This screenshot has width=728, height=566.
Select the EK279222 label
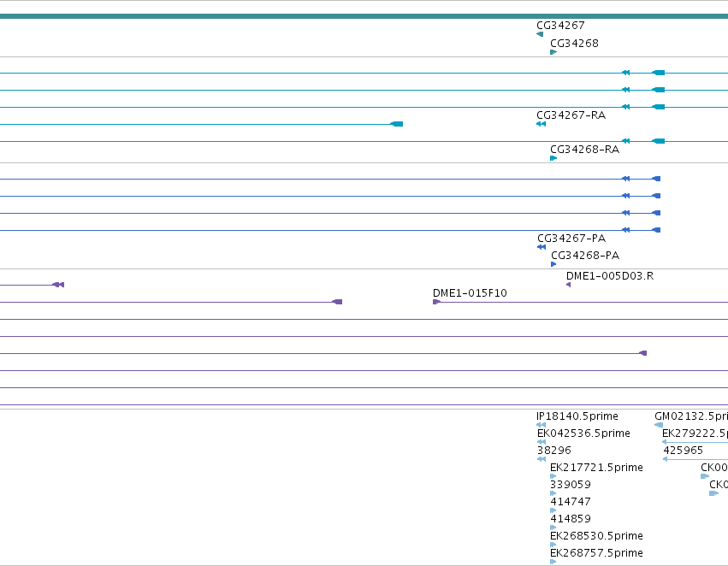695,433
